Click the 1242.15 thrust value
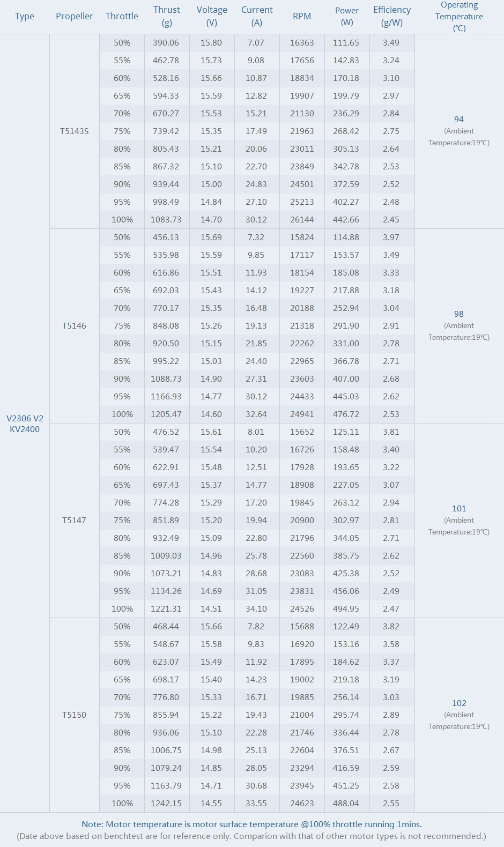This screenshot has height=847, width=504. click(166, 804)
